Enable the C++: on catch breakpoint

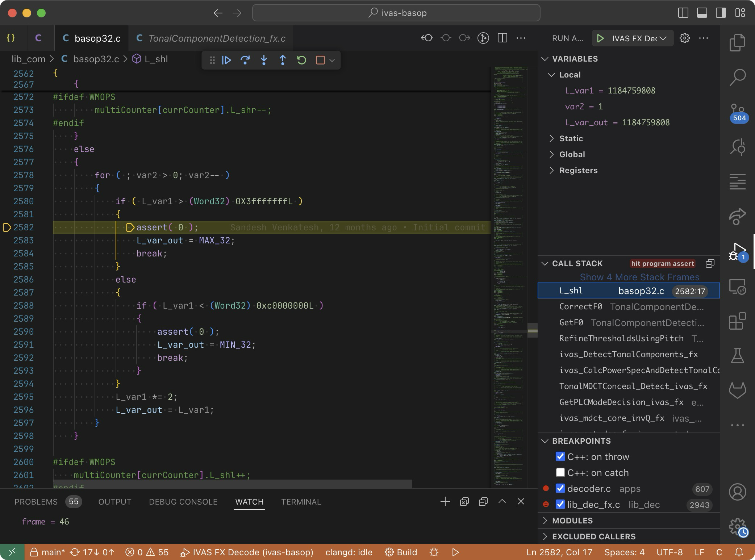(x=560, y=472)
